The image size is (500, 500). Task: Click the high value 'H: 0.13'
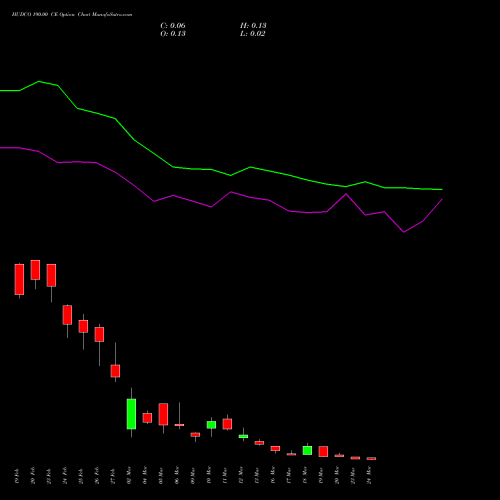[253, 26]
